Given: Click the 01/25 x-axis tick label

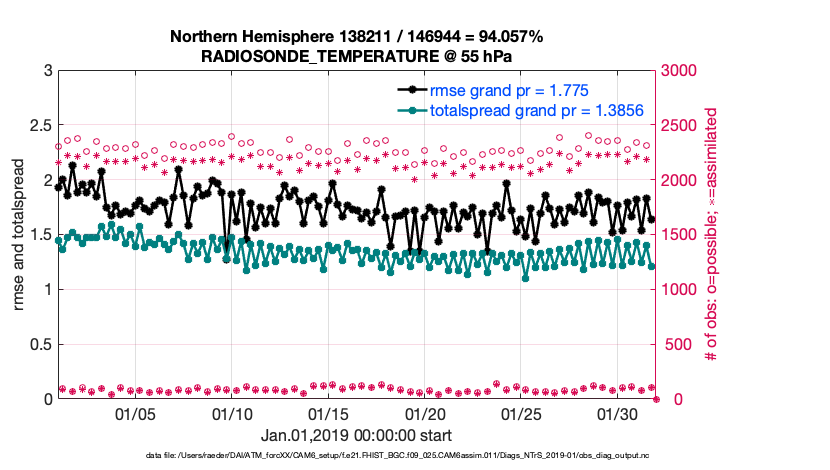Looking at the screenshot, I should pyautogui.click(x=522, y=414).
